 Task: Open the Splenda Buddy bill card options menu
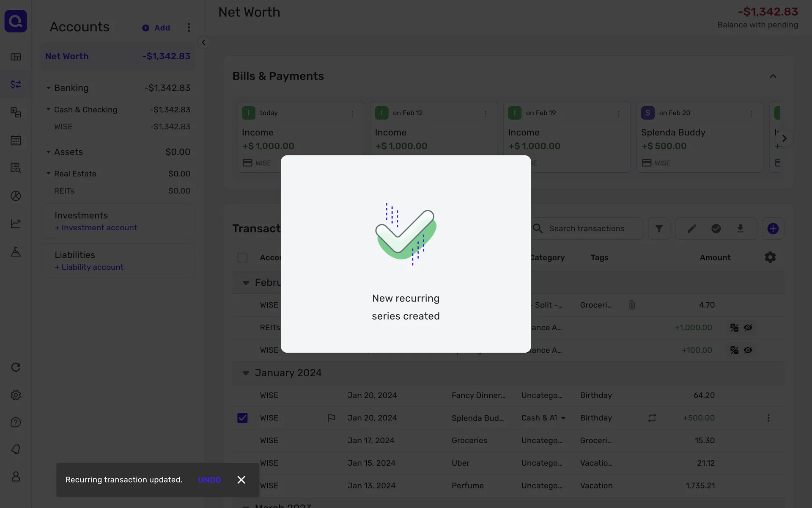point(751,113)
